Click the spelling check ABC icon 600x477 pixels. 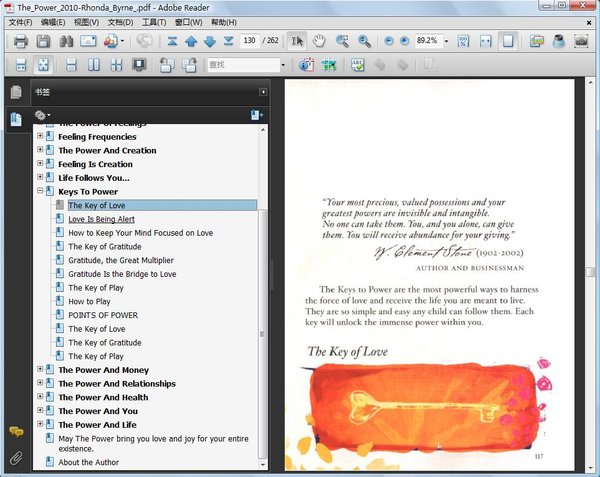358,65
